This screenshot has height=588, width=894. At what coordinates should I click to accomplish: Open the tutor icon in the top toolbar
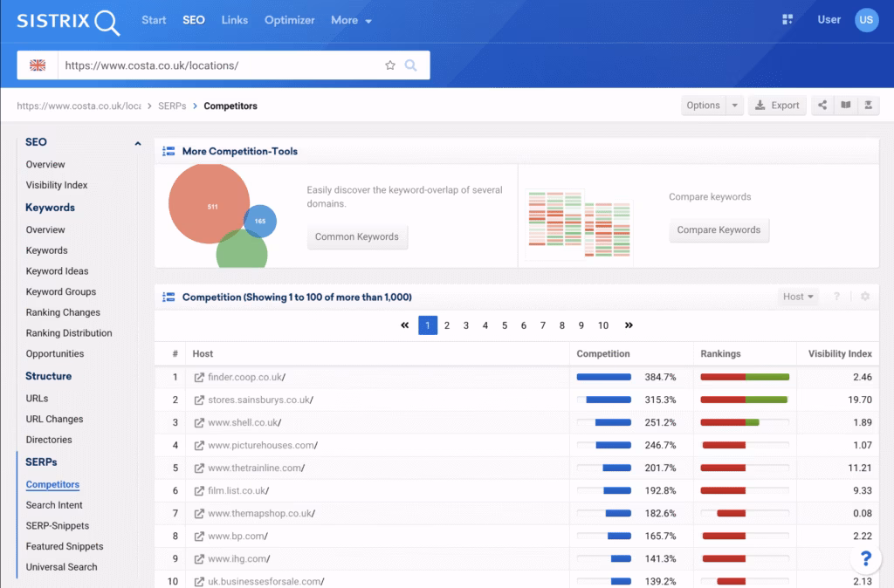[868, 105]
